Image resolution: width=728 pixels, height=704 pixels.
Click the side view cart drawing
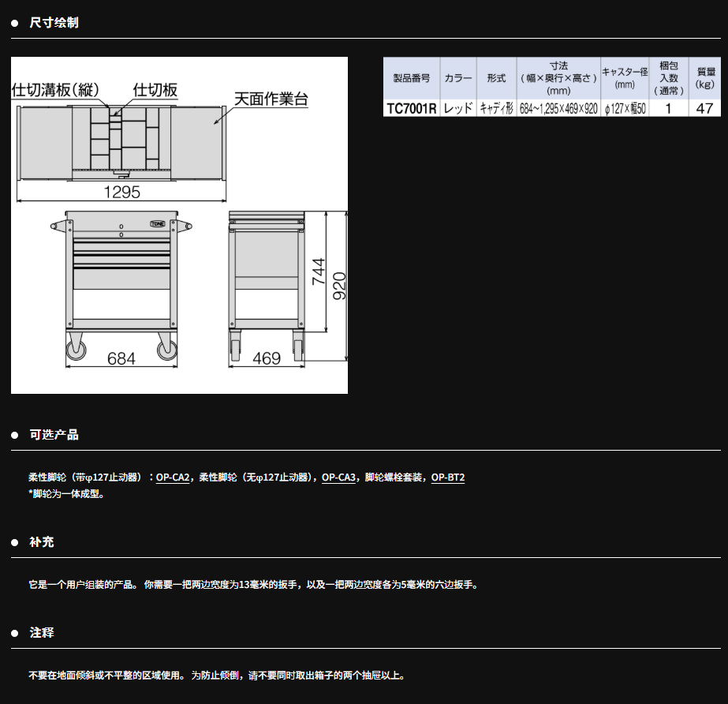pyautogui.click(x=266, y=284)
